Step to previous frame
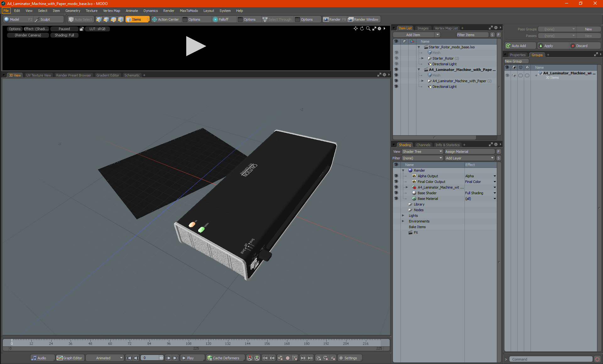 (136, 358)
